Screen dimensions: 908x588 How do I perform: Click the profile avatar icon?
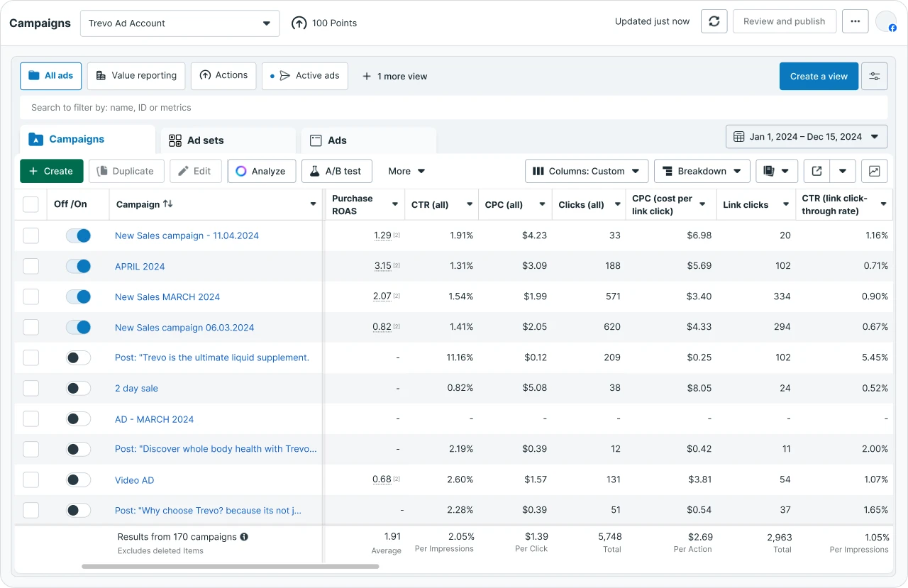886,22
